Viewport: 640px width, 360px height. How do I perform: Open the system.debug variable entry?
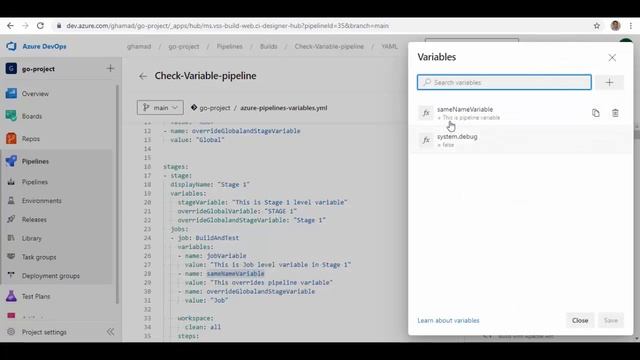(x=520, y=140)
